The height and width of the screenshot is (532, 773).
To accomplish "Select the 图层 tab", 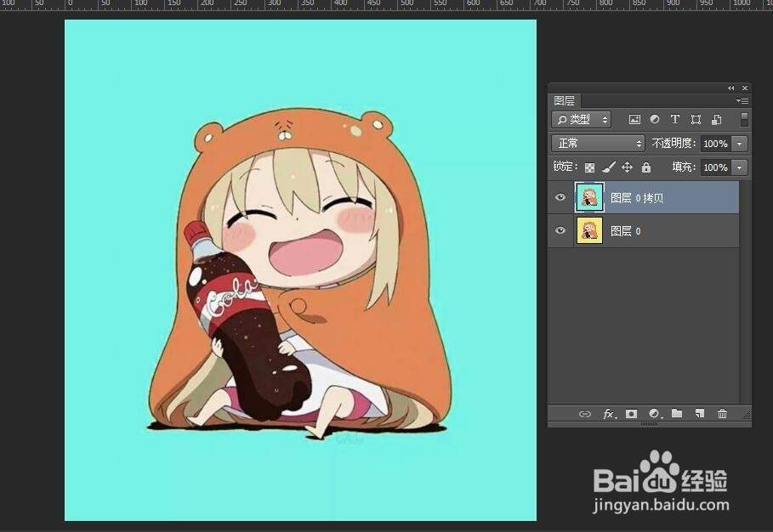I will click(x=565, y=101).
